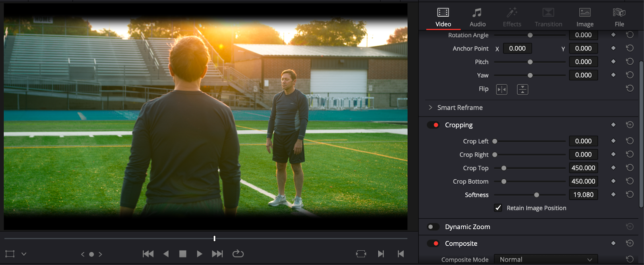The width and height of the screenshot is (644, 265).
Task: Click the Crop Right slider handle
Action: 495,154
